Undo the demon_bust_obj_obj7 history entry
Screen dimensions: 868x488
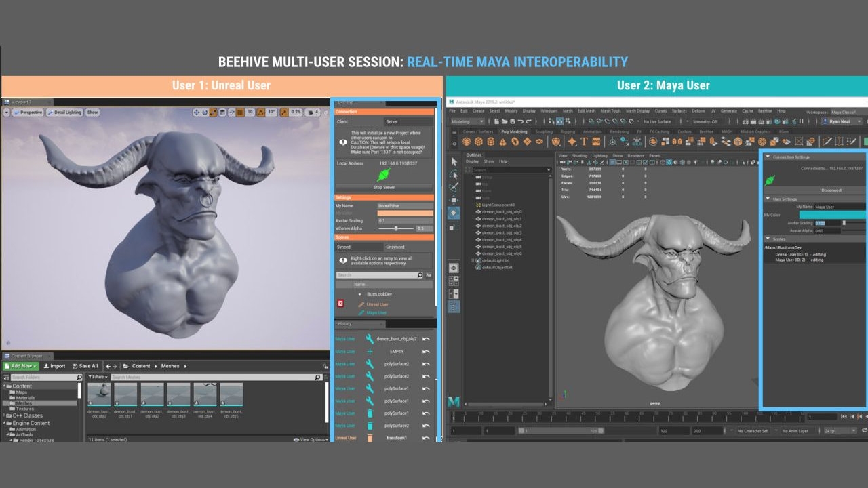coord(426,338)
